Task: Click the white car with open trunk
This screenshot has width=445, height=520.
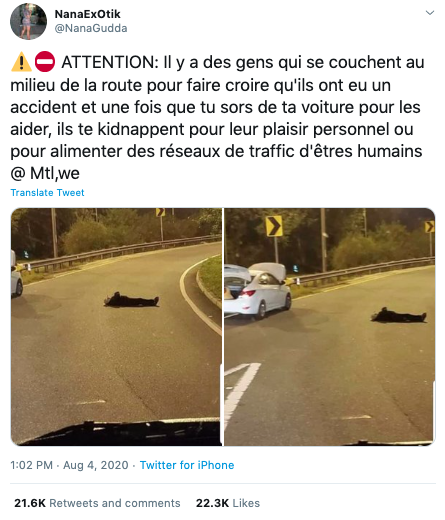Action: click(257, 289)
